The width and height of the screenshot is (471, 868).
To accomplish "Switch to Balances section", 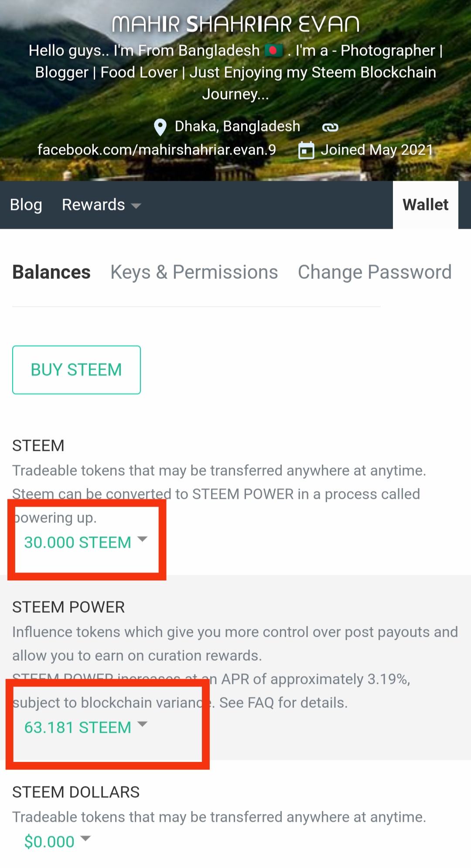I will pos(51,272).
